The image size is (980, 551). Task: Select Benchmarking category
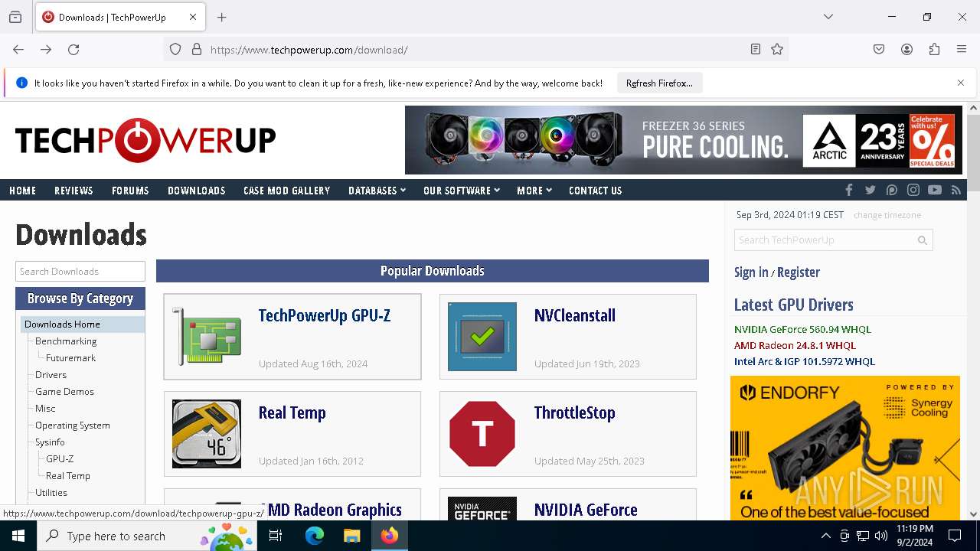point(66,341)
